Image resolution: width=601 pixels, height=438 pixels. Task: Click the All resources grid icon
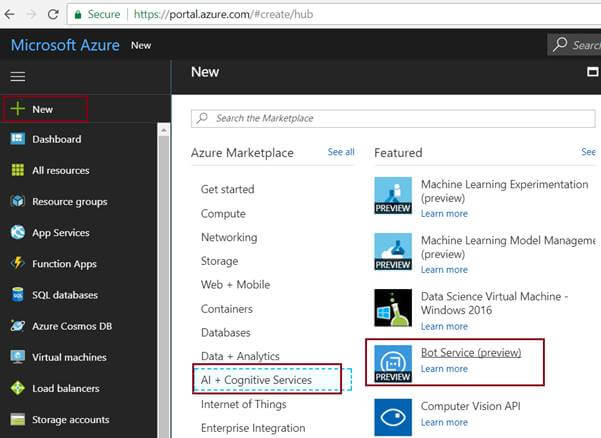pyautogui.click(x=18, y=170)
